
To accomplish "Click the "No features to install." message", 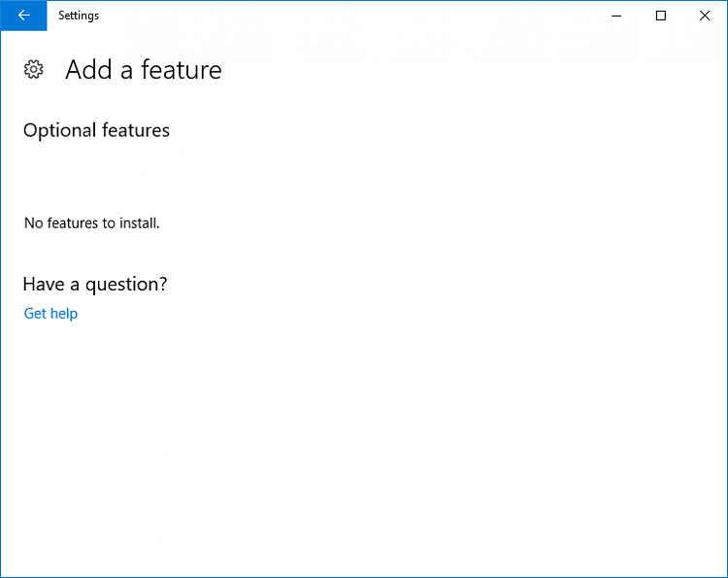I will point(91,222).
